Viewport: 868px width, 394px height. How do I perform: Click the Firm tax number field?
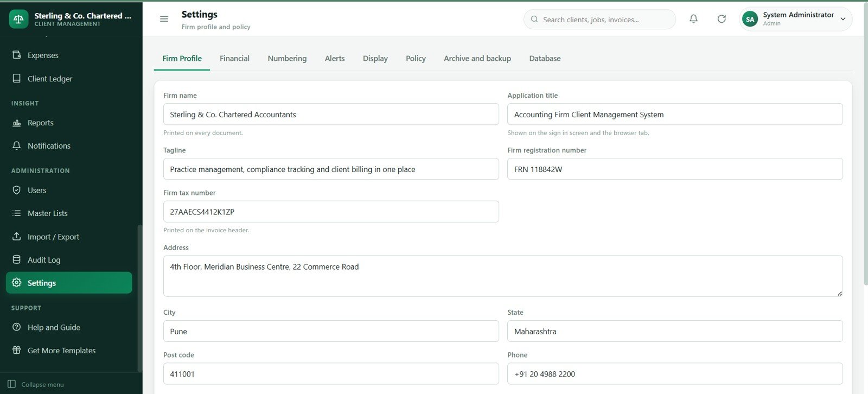[x=331, y=212]
